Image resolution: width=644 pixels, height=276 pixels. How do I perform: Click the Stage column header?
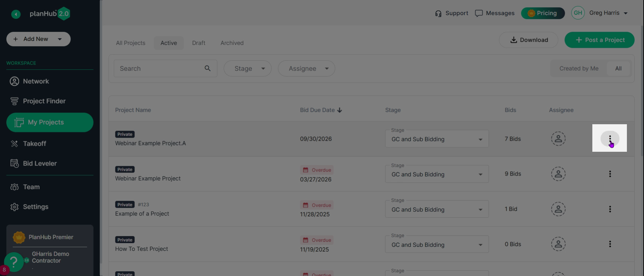(x=393, y=110)
